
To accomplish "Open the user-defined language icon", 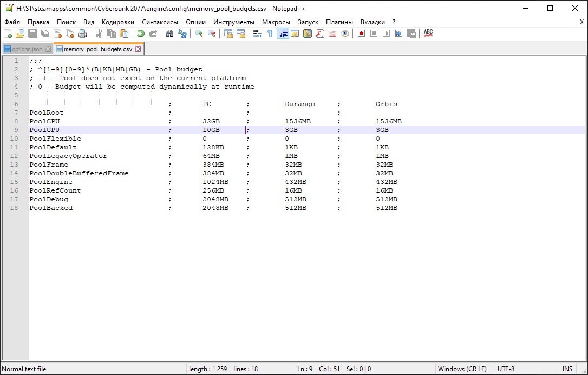I will pyautogui.click(x=295, y=34).
